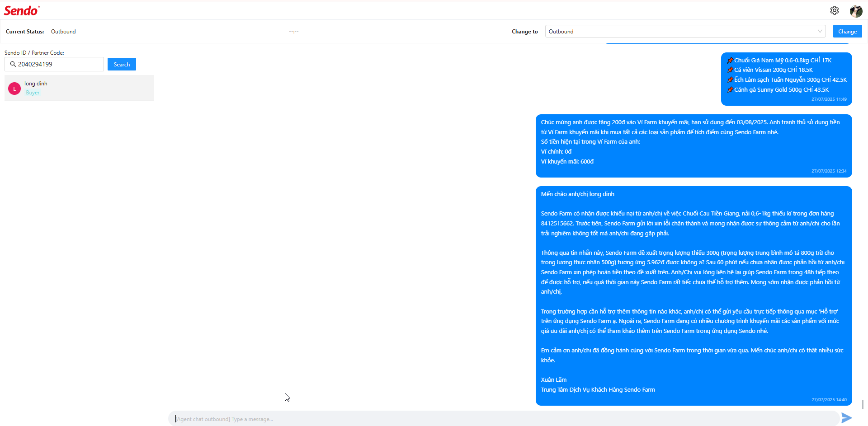Click timestamp 27/07/2025 11:49
Viewport: 868px width, 426px height.
click(829, 99)
